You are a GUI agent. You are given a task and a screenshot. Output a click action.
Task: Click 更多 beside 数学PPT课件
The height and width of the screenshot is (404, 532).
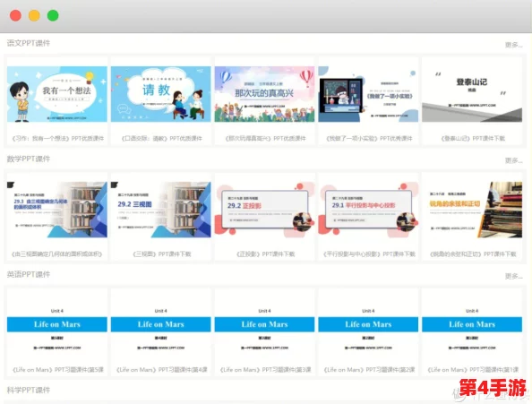point(514,160)
